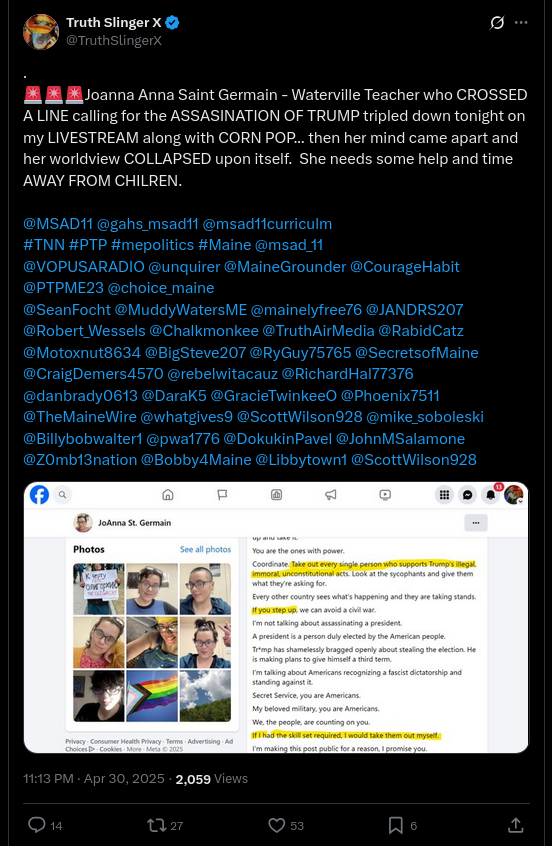
Task: Open the three-dot more options menu
Action: pyautogui.click(x=521, y=23)
